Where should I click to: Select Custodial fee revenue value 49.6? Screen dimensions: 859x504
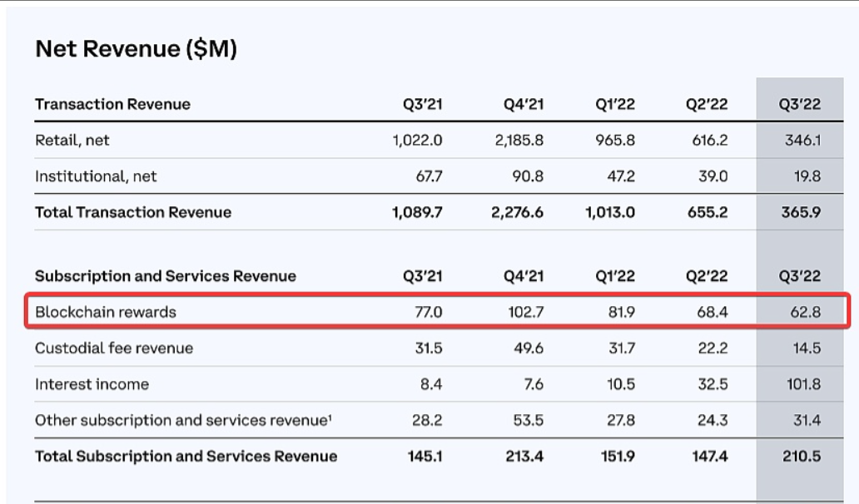click(528, 348)
